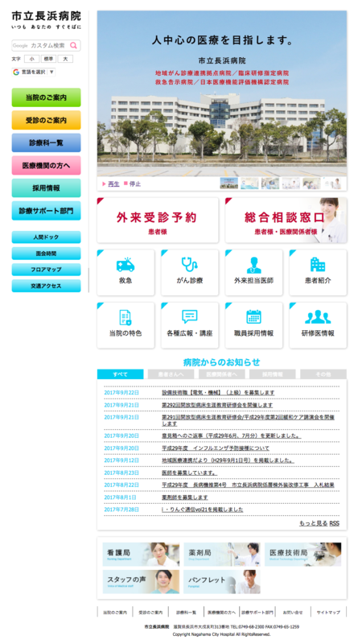The height and width of the screenshot is (644, 358).
Task: Open the 患者紹介 building icon tile
Action: click(x=318, y=265)
